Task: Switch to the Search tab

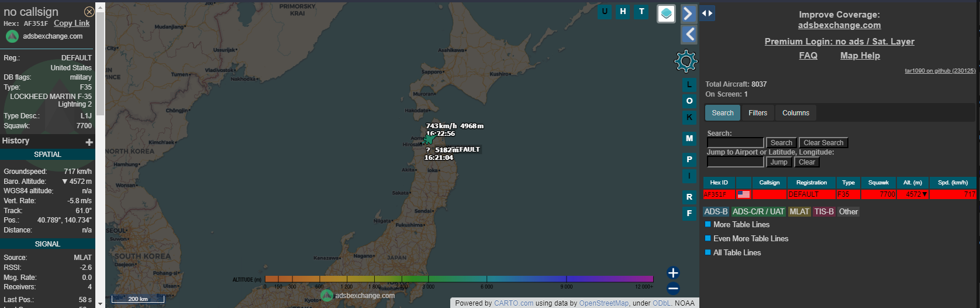Action: [723, 113]
